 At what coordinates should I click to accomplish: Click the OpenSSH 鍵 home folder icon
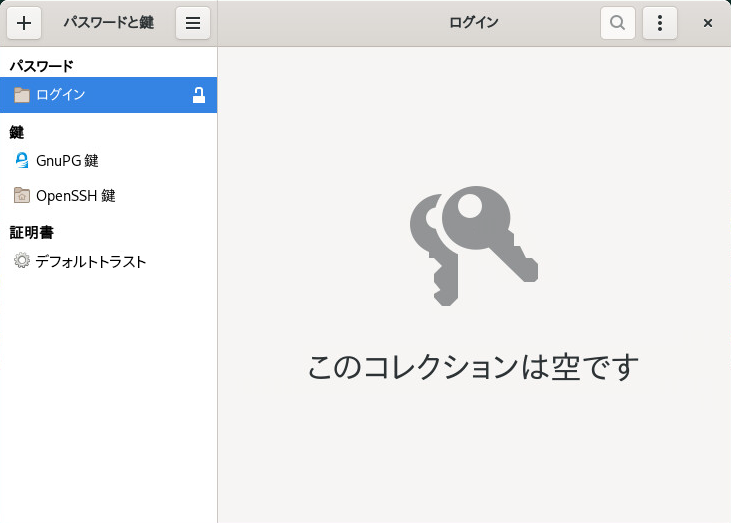coord(22,195)
